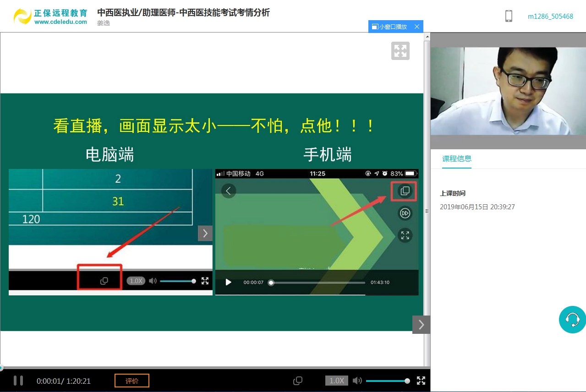Enter fullscreen from the bottom player bar
This screenshot has width=586, height=392.
pyautogui.click(x=421, y=381)
